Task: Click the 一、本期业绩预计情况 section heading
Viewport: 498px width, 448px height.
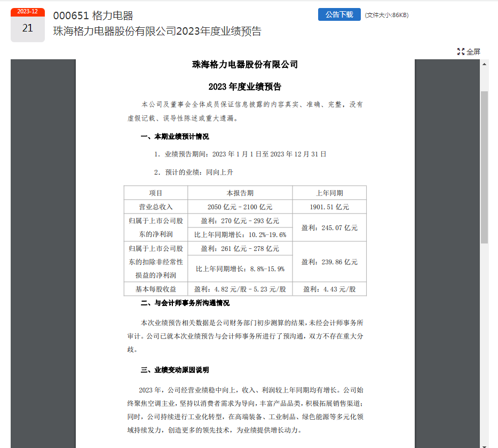Action: (x=175, y=137)
